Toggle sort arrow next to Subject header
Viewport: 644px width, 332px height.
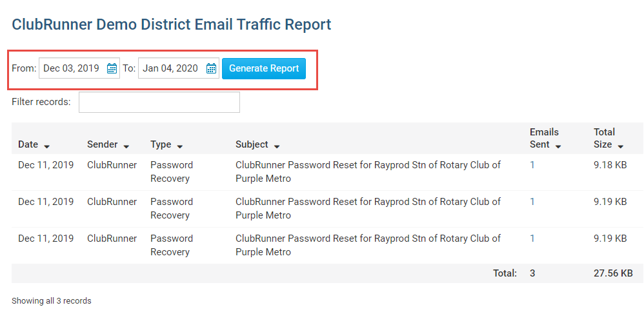coord(277,146)
